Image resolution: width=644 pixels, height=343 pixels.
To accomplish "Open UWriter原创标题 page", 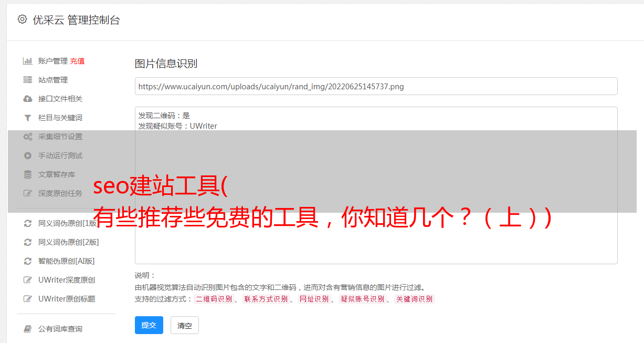I will 67,299.
